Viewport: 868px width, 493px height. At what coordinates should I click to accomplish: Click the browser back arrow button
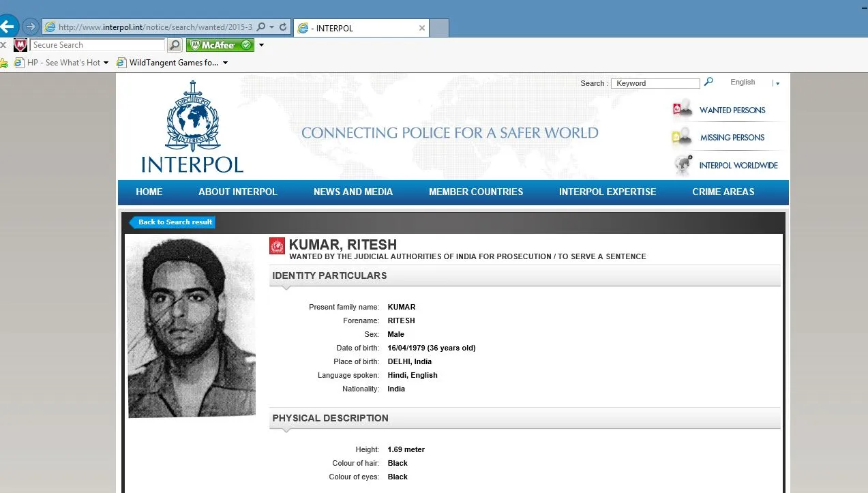click(x=8, y=27)
